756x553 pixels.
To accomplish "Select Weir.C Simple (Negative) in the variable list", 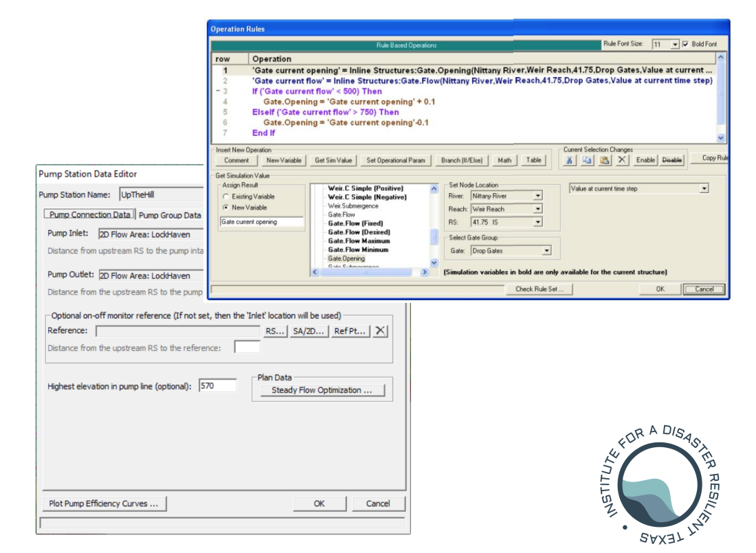I will (368, 196).
